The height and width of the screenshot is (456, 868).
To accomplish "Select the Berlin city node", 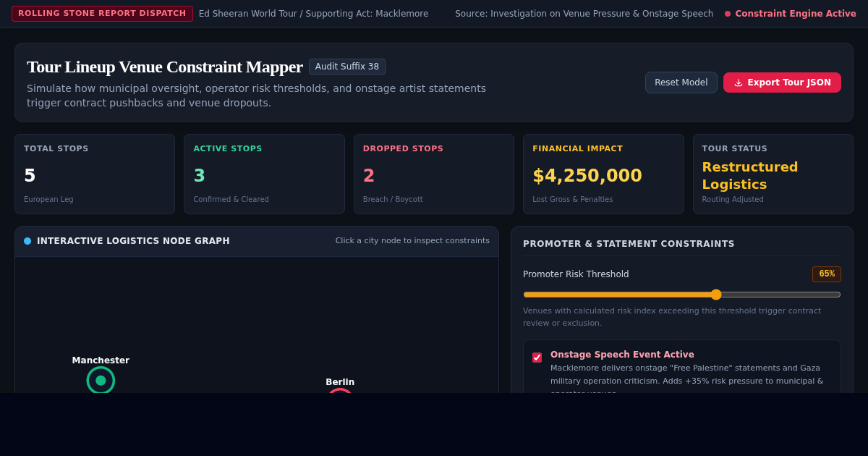I will (x=340, y=391).
